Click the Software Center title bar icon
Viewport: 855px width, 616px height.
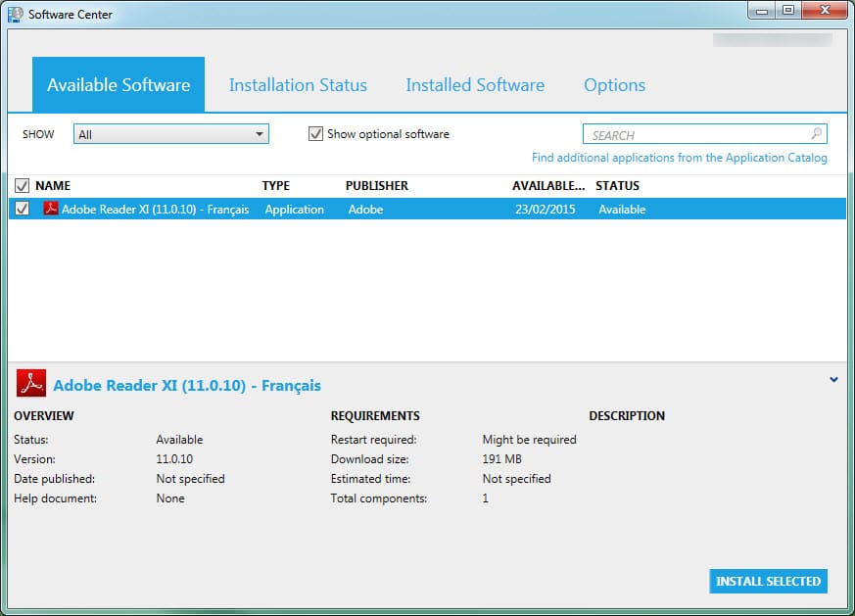pyautogui.click(x=16, y=14)
